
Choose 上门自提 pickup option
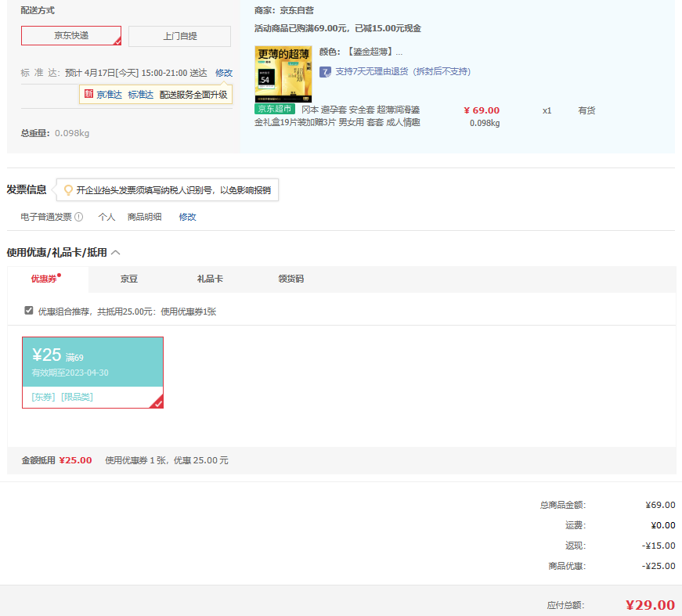click(179, 36)
